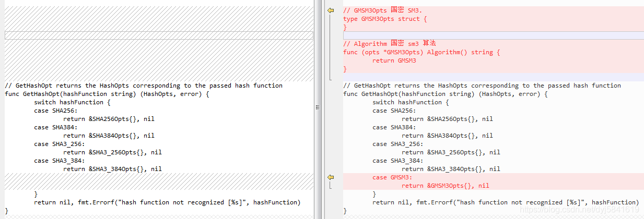
Task: Select 'return &SHA3_384Opts{}, nil' in right pane
Action: [451, 169]
